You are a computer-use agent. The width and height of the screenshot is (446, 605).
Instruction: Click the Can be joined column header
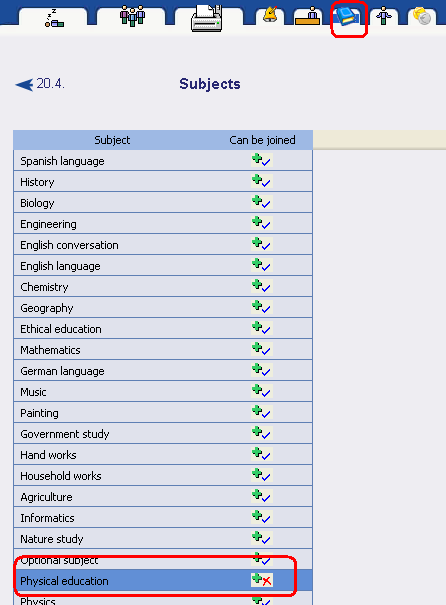coord(262,140)
